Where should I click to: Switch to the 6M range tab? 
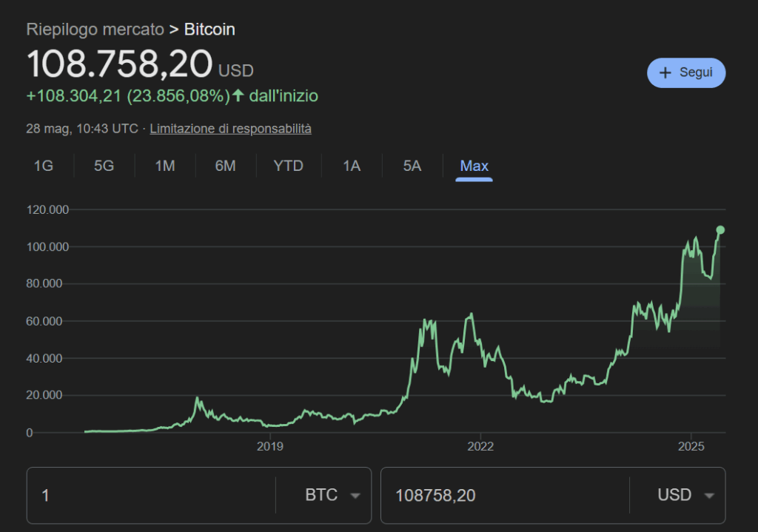pyautogui.click(x=225, y=166)
